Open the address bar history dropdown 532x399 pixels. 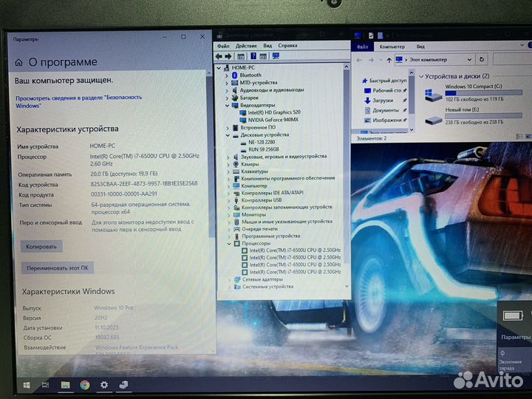(469, 60)
